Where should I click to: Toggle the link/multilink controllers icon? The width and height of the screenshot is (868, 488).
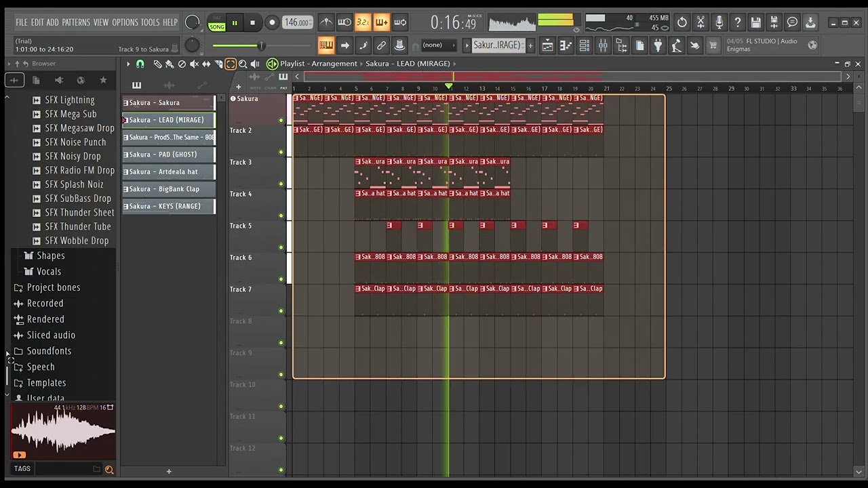pyautogui.click(x=381, y=45)
